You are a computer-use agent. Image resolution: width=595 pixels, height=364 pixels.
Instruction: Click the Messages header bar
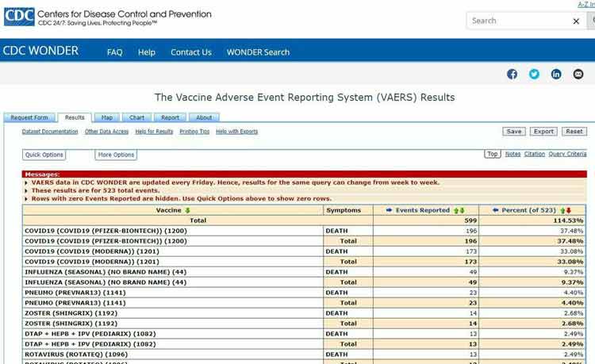[x=305, y=174]
